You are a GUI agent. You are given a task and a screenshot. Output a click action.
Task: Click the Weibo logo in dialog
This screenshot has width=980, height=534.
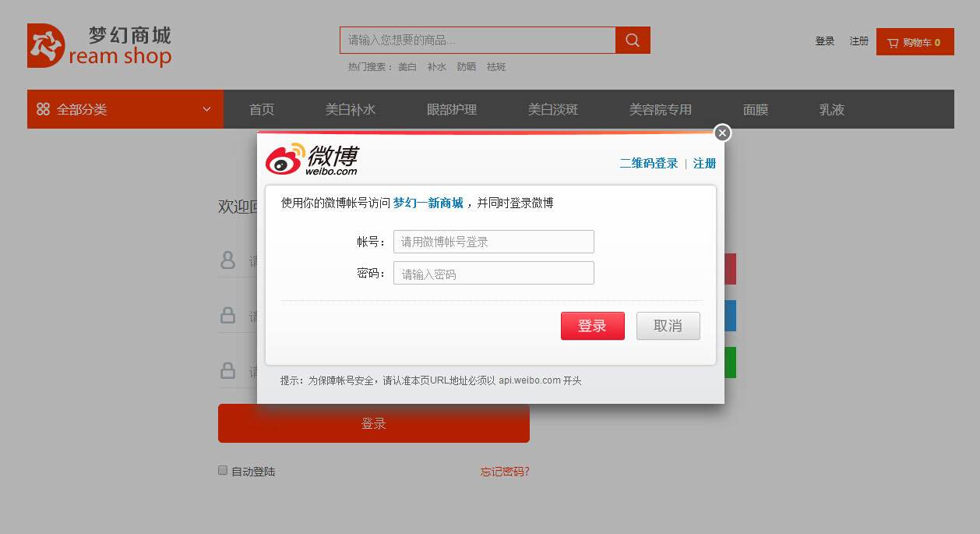(x=312, y=159)
